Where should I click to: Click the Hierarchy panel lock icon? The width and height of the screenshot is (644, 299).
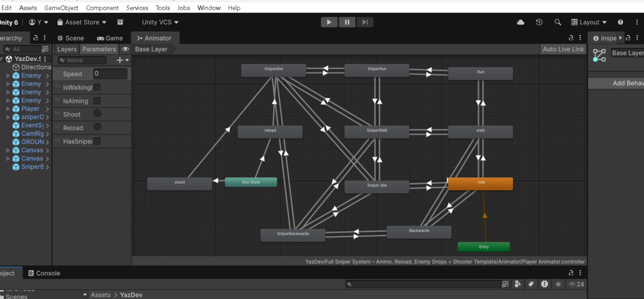coord(35,38)
